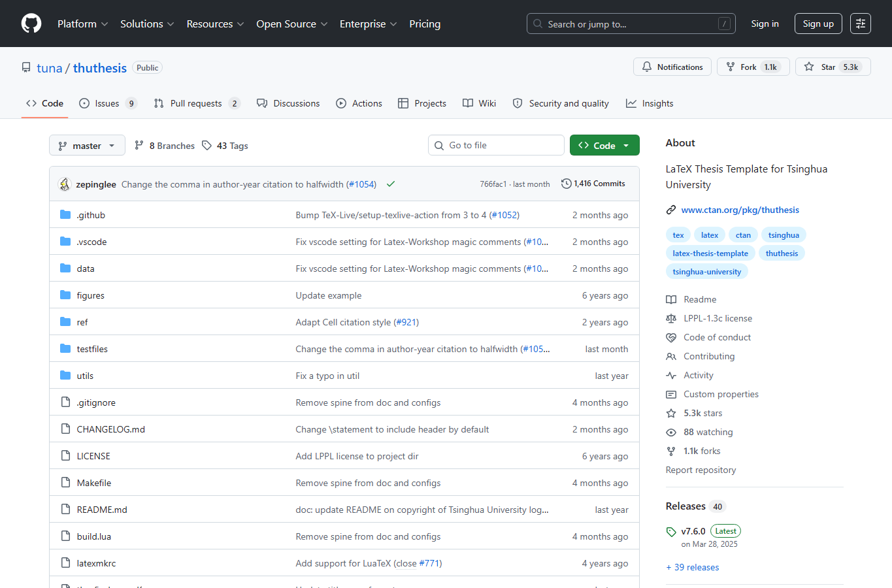Open the master branch selector dropdown

pyautogui.click(x=87, y=145)
